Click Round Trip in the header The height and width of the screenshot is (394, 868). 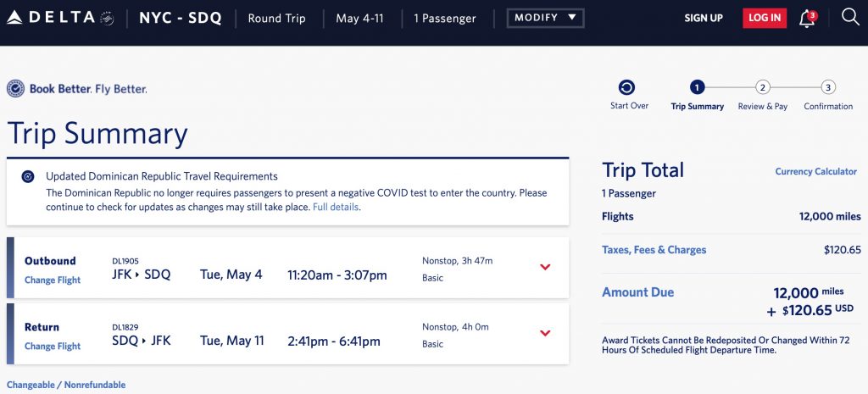coord(276,18)
